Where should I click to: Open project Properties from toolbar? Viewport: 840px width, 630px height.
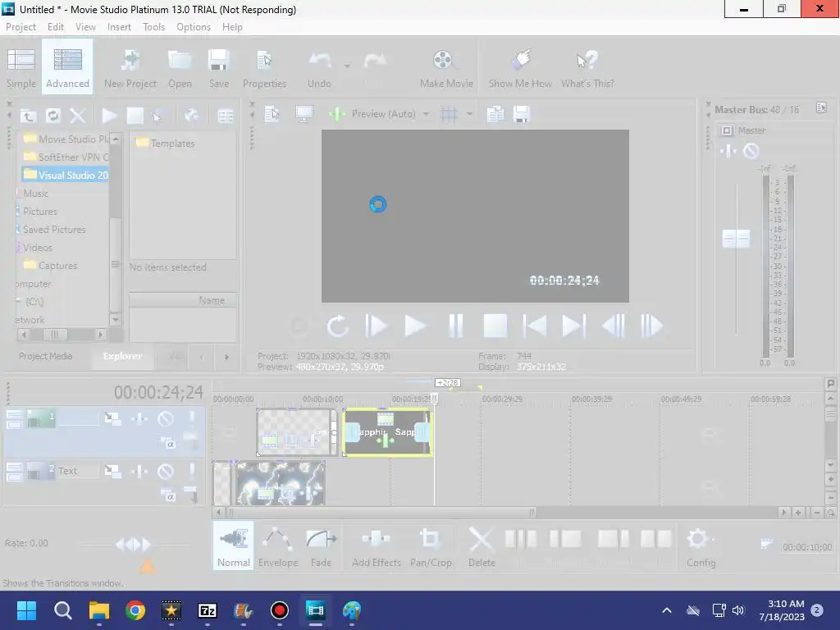pyautogui.click(x=264, y=68)
